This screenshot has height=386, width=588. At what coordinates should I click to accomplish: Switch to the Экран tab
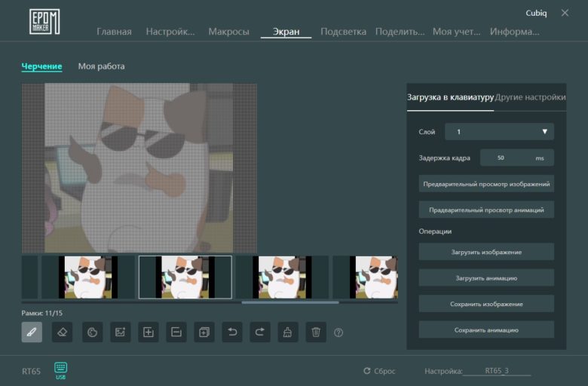(x=286, y=32)
